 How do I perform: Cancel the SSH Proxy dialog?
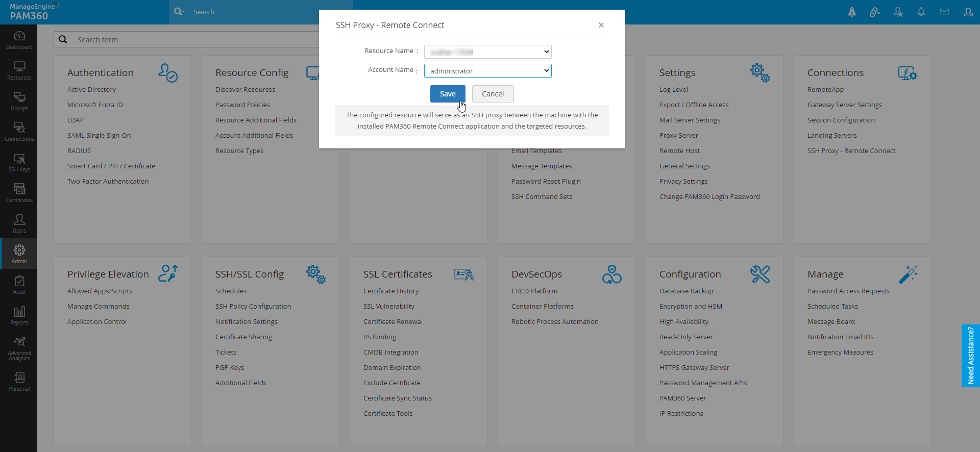pyautogui.click(x=493, y=94)
